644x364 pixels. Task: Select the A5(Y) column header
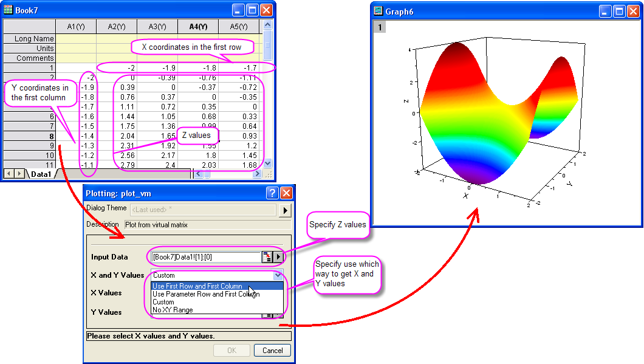239,27
